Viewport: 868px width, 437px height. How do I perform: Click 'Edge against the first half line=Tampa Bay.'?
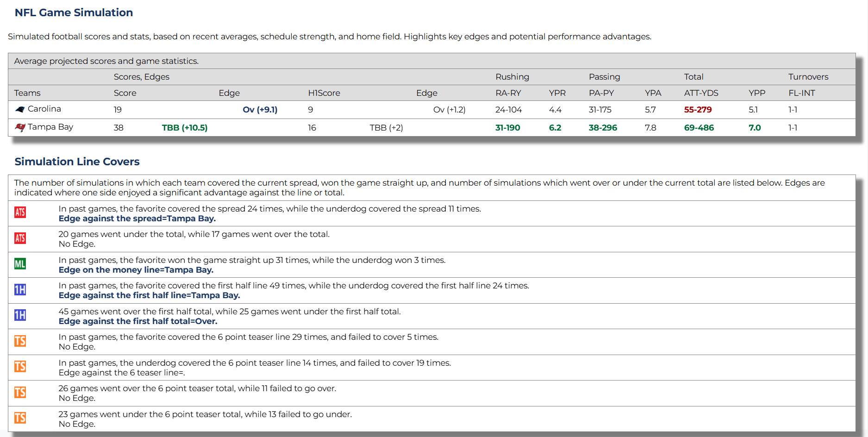(x=149, y=295)
